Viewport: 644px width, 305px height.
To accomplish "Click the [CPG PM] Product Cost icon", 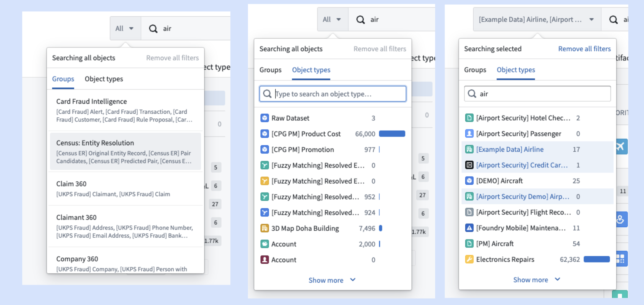I will 265,134.
